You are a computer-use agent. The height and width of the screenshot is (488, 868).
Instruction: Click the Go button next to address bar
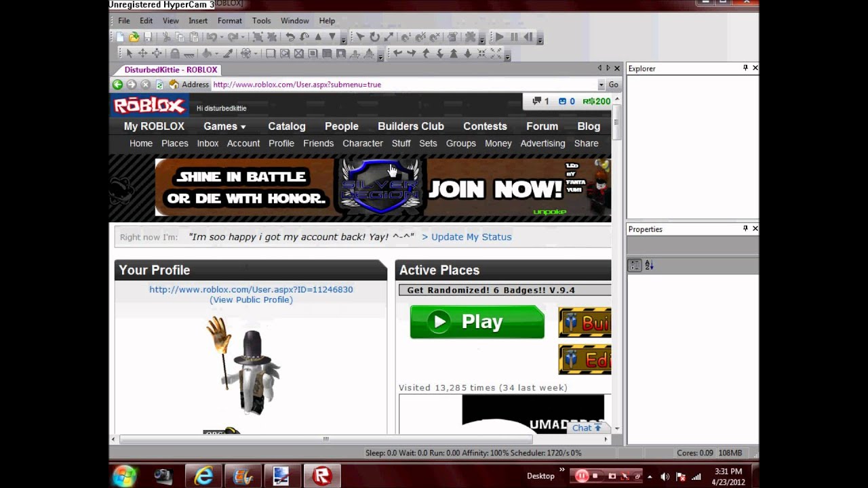coord(613,85)
